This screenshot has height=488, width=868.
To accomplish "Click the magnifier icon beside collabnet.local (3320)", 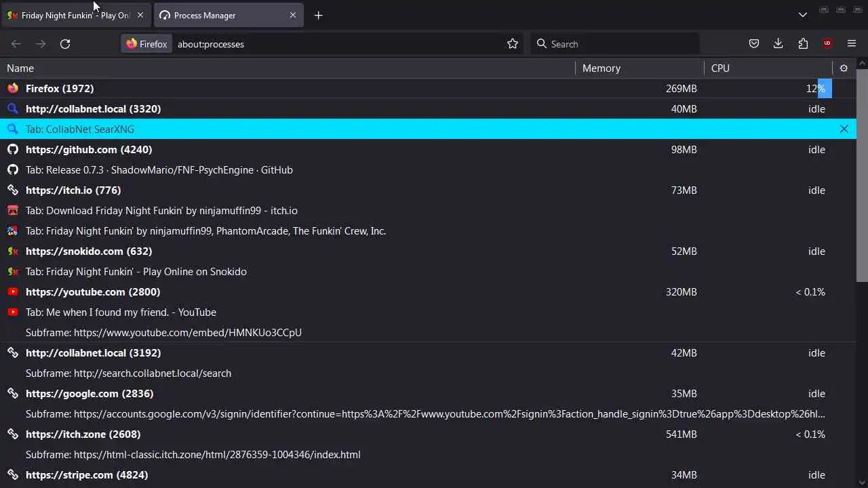I will pyautogui.click(x=12, y=108).
